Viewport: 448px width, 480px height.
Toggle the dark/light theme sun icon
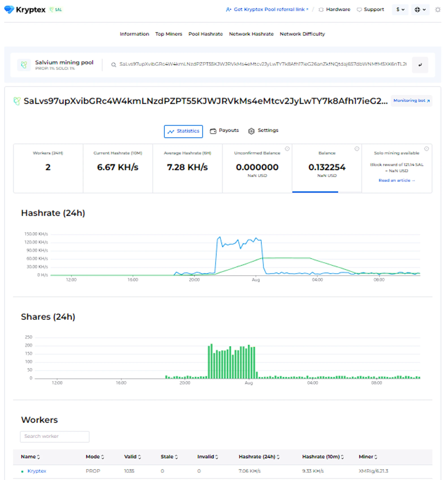pyautogui.click(x=437, y=10)
